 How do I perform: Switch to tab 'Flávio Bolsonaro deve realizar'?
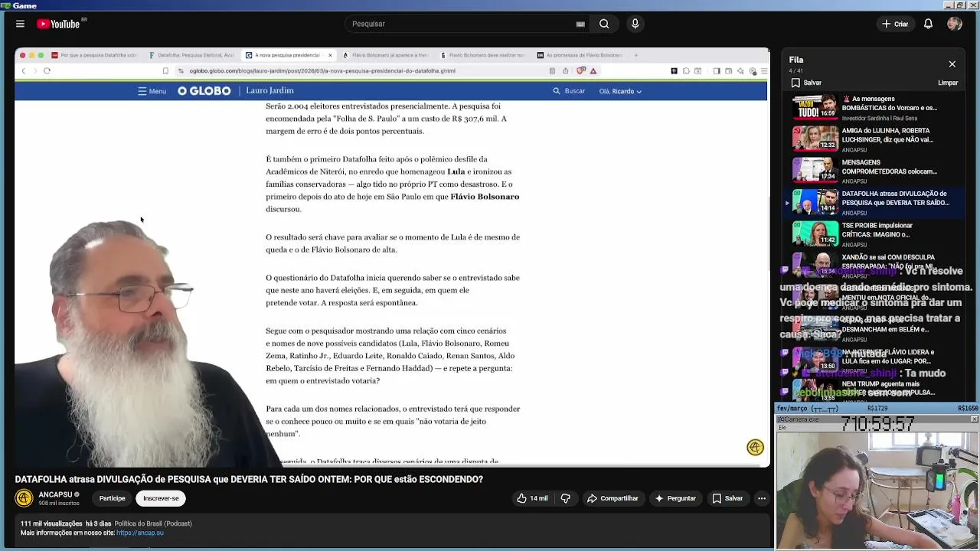[483, 55]
